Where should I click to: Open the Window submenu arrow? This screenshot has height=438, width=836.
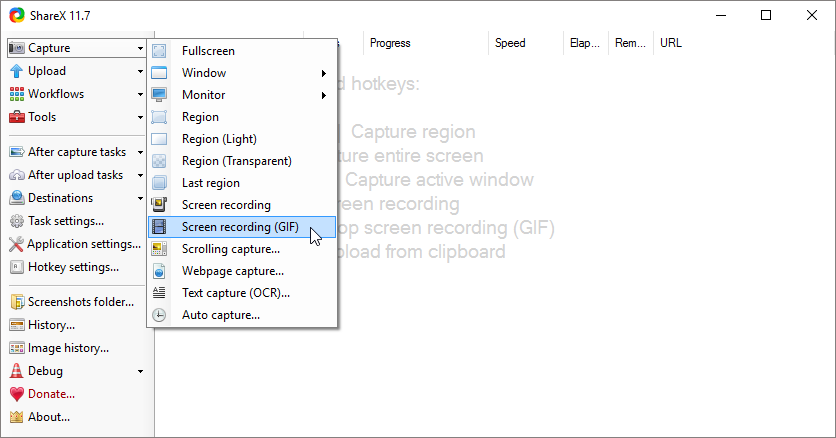pyautogui.click(x=324, y=73)
